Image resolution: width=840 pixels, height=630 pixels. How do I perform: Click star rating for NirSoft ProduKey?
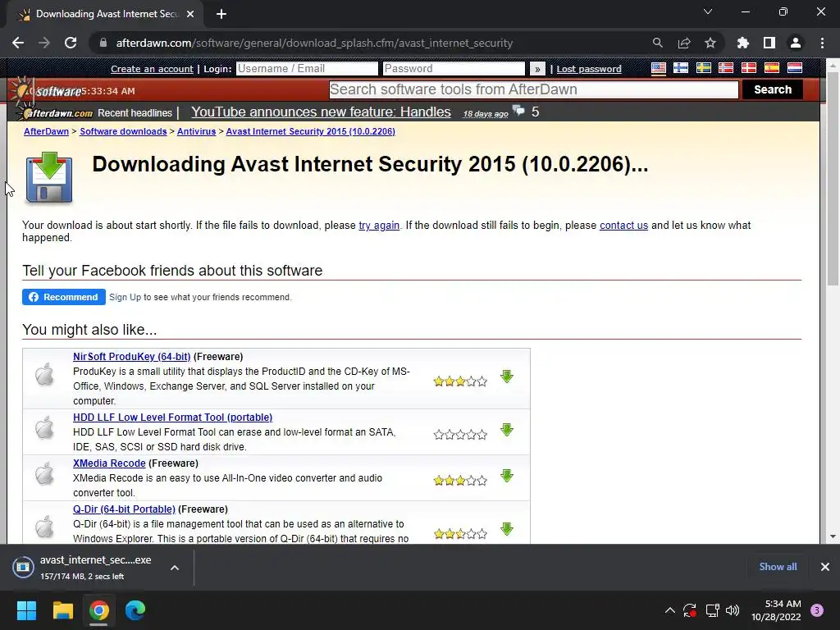pyautogui.click(x=460, y=381)
